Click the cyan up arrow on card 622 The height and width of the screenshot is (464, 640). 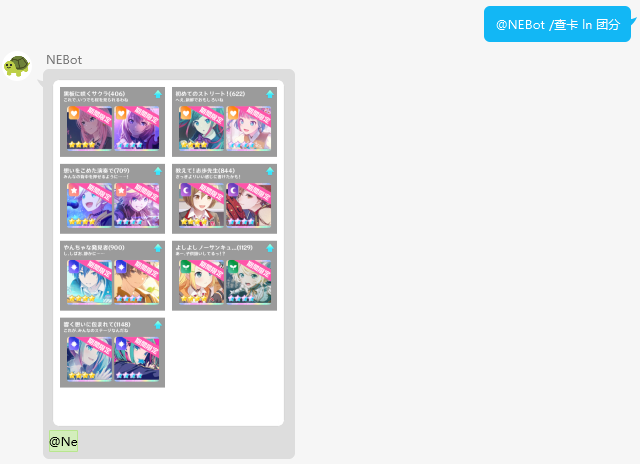click(270, 94)
